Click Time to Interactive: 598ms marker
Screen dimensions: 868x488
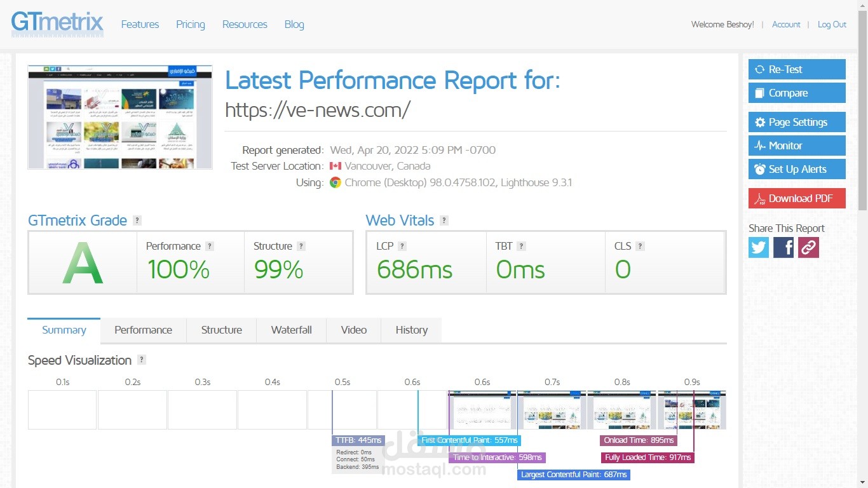[498, 457]
